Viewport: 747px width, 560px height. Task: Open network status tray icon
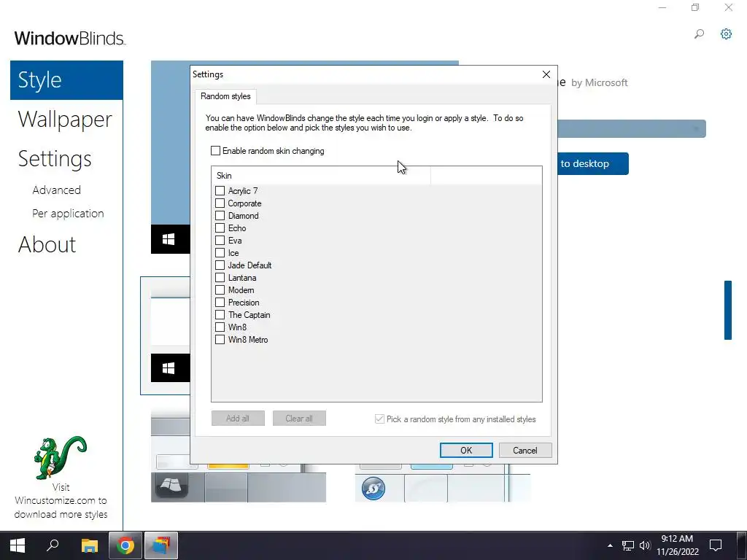pyautogui.click(x=628, y=545)
